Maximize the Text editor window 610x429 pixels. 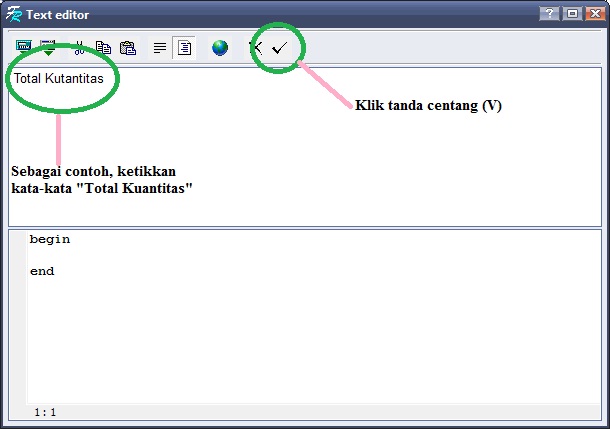pos(572,14)
